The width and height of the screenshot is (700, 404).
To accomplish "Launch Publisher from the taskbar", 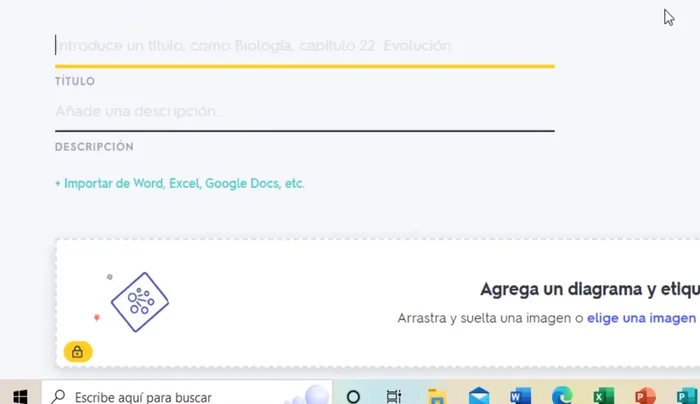I will 687,396.
